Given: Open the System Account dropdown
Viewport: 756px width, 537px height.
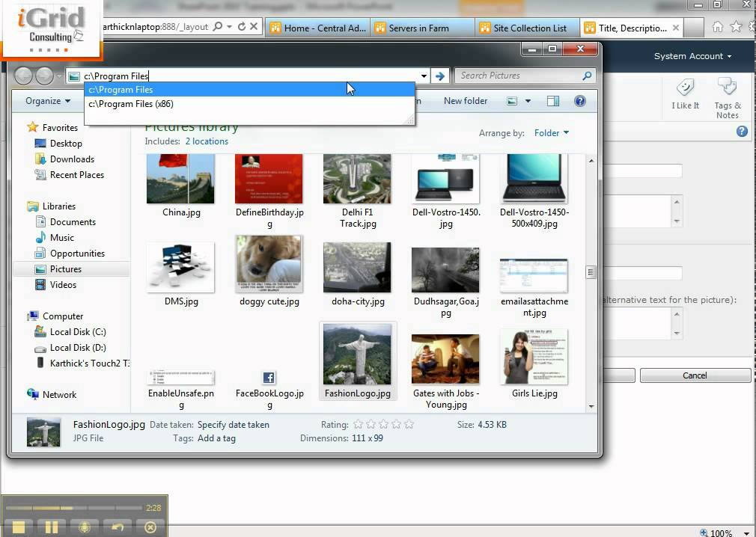Looking at the screenshot, I should point(692,56).
